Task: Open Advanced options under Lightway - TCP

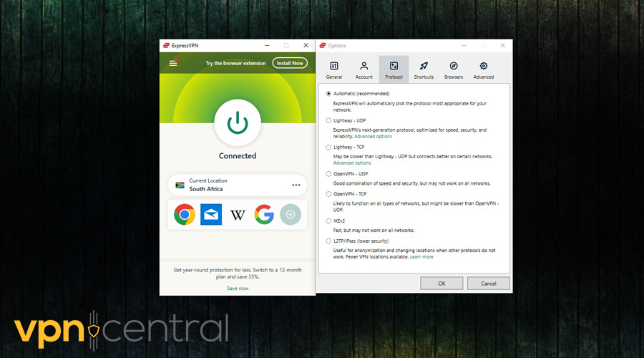Action: (x=352, y=163)
